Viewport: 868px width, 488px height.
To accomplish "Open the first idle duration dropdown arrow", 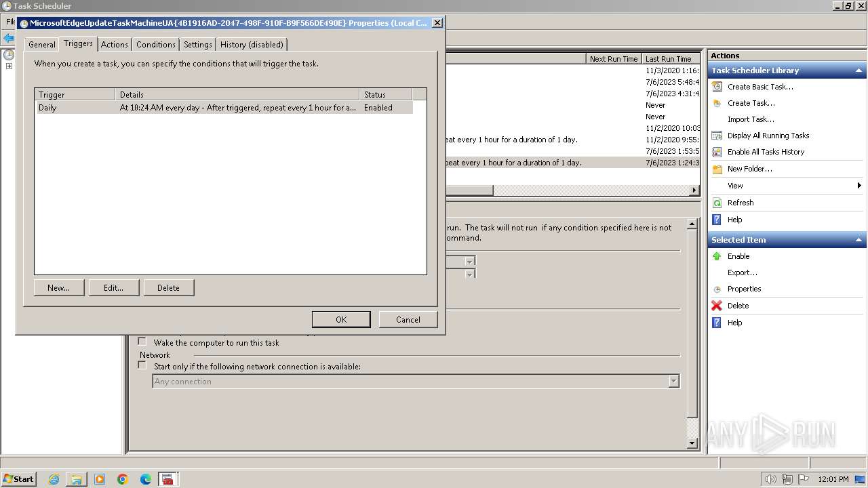I will (x=469, y=261).
